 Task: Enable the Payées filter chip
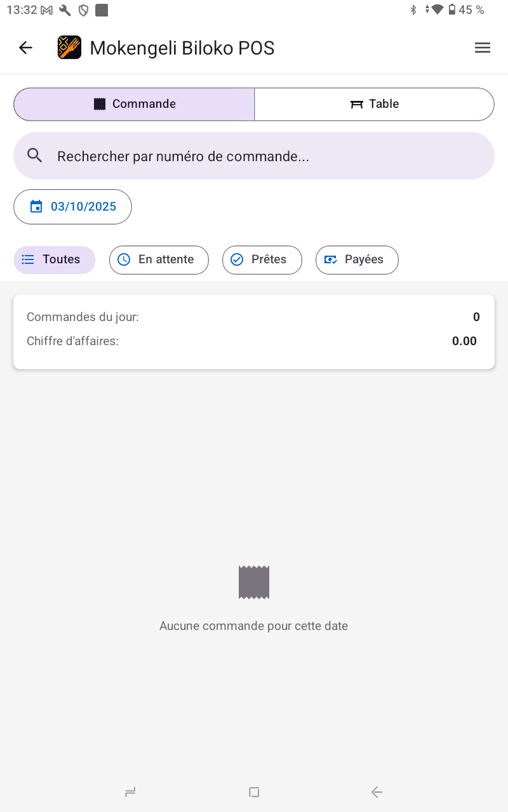point(357,259)
